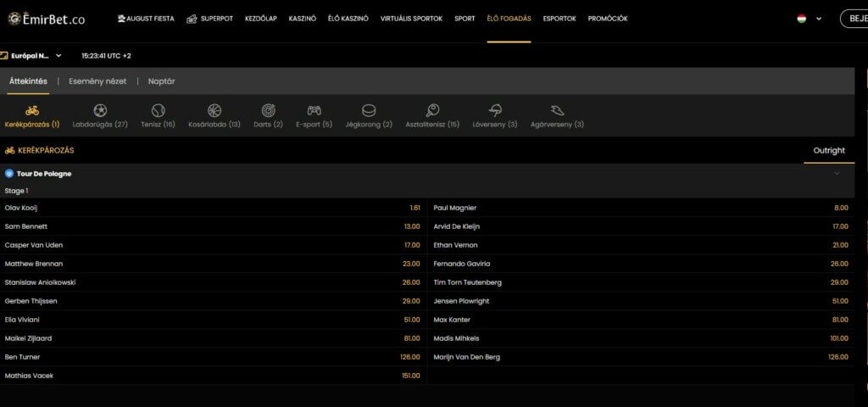Click the Superpot icon
The width and height of the screenshot is (868, 407).
[x=192, y=19]
